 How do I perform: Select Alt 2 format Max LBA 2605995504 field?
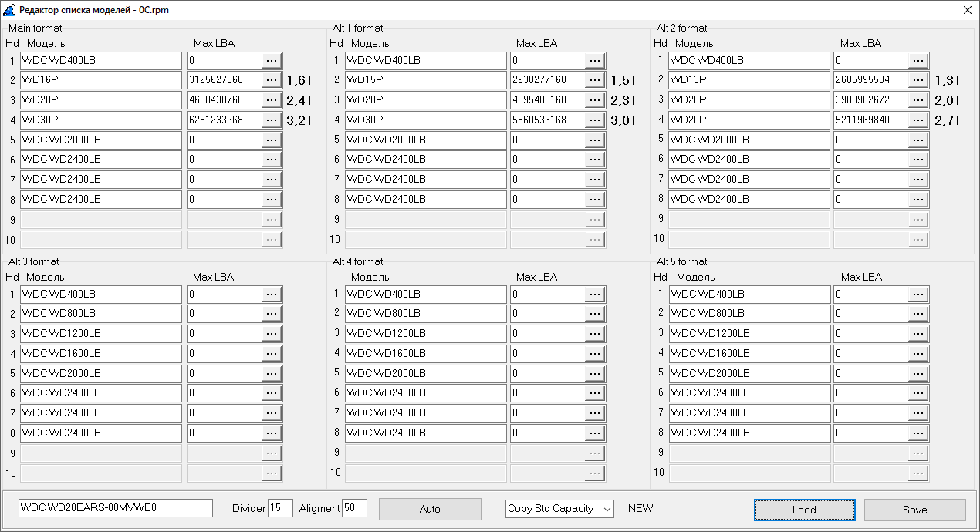[871, 80]
